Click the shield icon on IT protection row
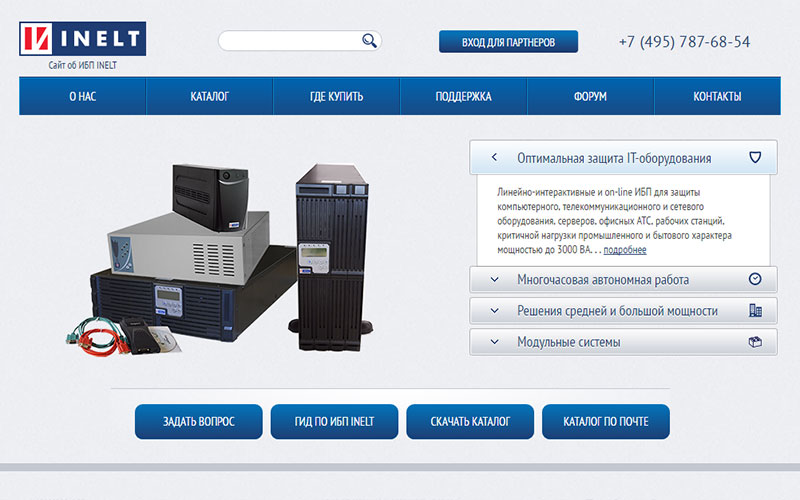 [755, 157]
